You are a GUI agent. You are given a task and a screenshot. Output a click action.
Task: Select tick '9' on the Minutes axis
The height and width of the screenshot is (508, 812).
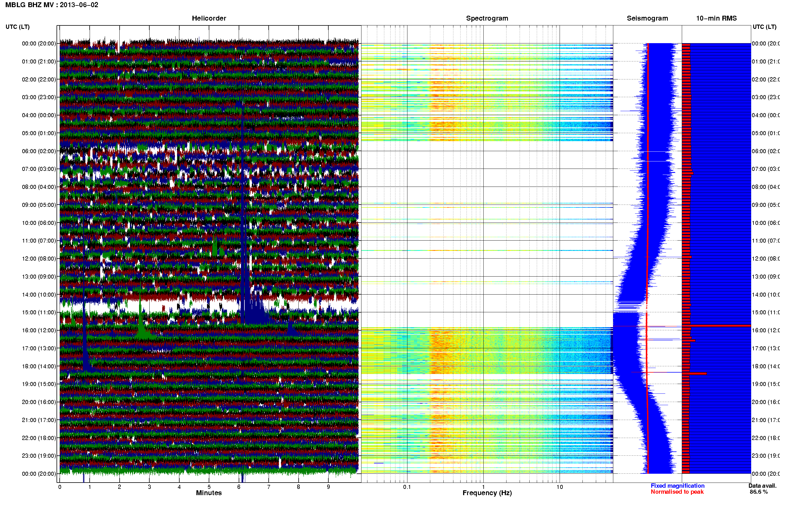[x=328, y=487]
